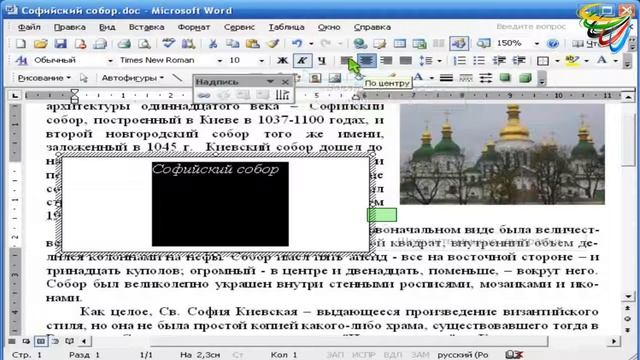The height and width of the screenshot is (360, 640).
Task: Open Microsoft Word Help question-mark icon
Action: point(553,43)
